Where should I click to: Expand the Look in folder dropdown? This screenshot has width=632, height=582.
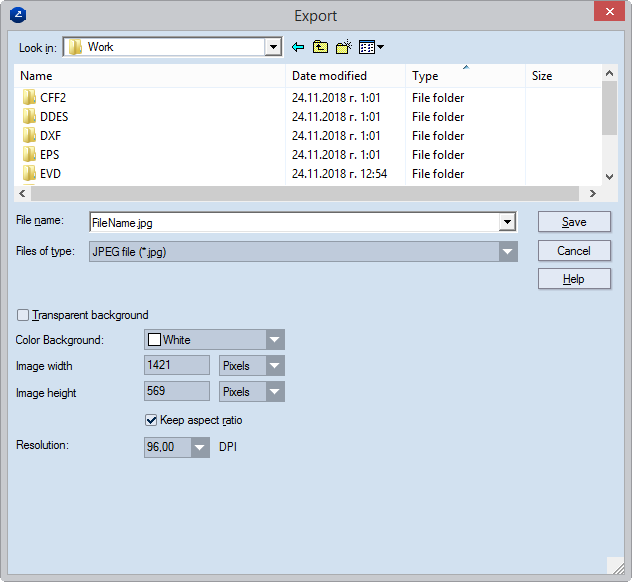[x=273, y=47]
